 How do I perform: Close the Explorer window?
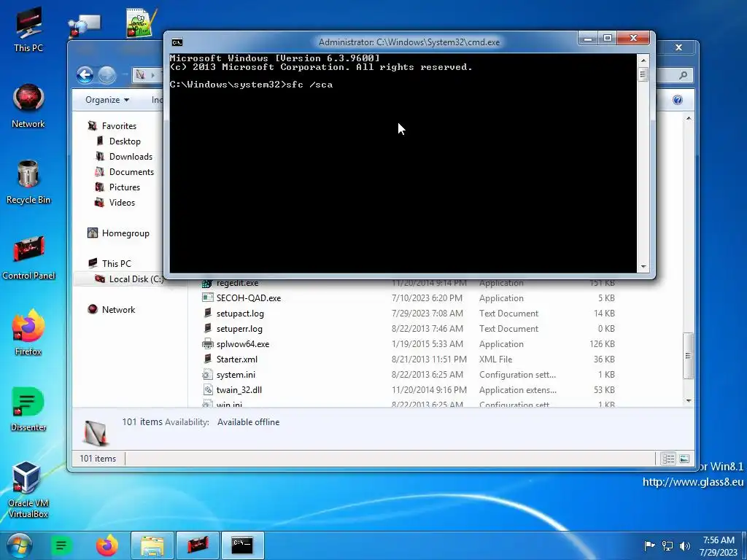[678, 47]
